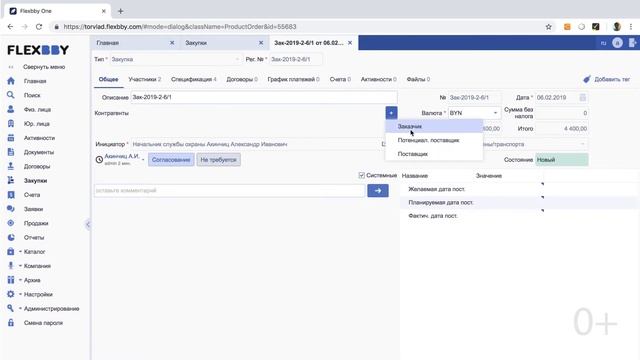Viewport: 640px width, 360px height.
Task: Click the browser address bar URL
Action: tap(180, 27)
